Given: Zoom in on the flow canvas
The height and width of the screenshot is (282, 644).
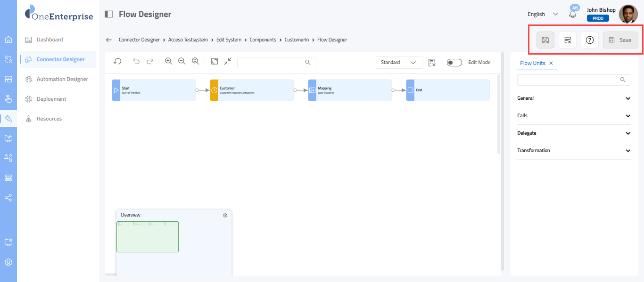Looking at the screenshot, I should [168, 62].
